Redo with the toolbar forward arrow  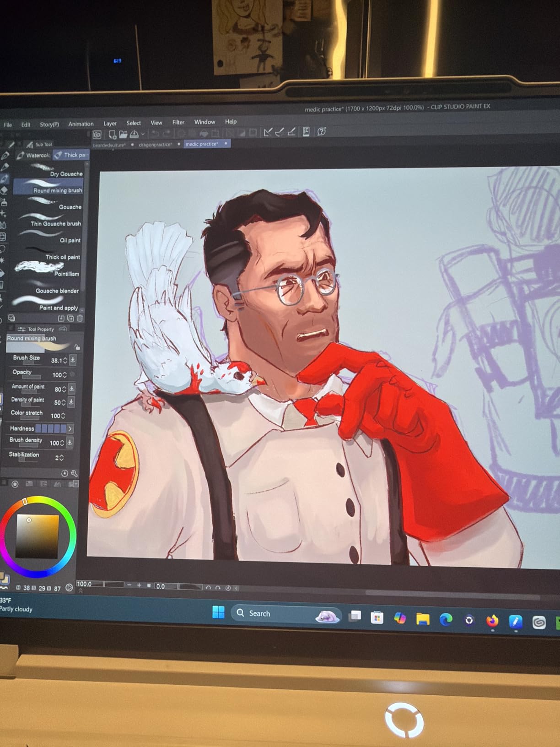167,133
